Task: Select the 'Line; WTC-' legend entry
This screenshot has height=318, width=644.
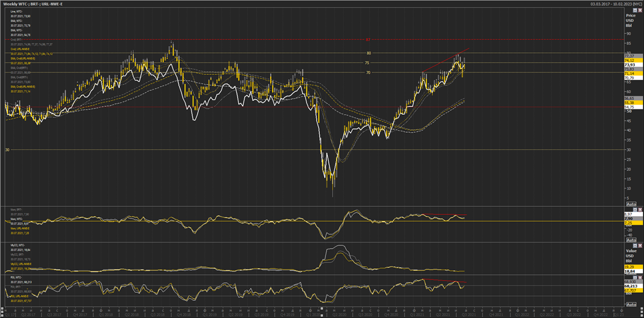Action: coord(16,12)
